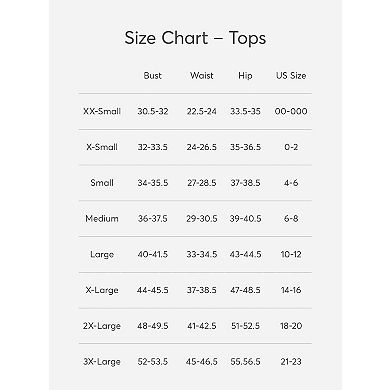Click the 2X-Large row label
The height and width of the screenshot is (390, 390).
tap(102, 326)
